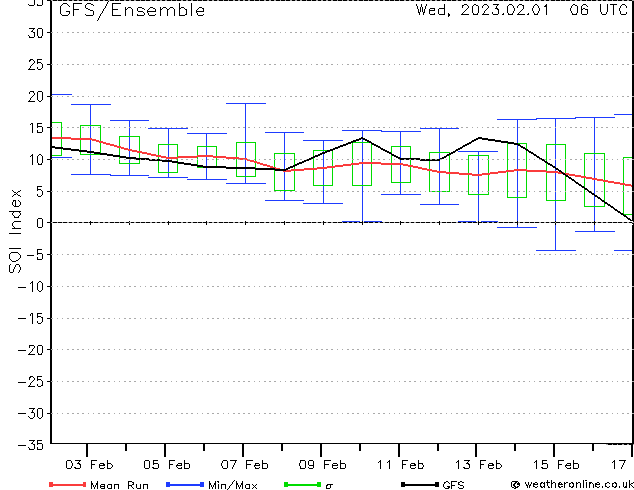This screenshot has height=490, width=634.
Task: Click the Min/Max legend label
Action: point(233,485)
